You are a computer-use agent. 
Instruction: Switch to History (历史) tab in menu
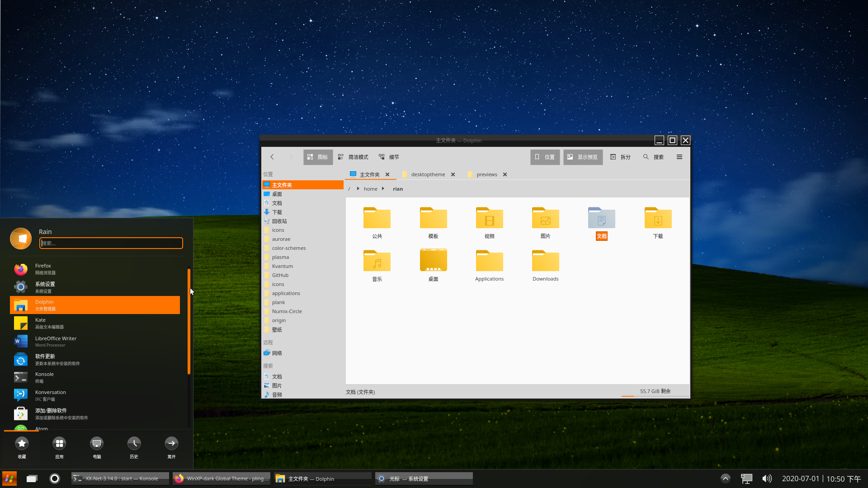click(x=134, y=447)
